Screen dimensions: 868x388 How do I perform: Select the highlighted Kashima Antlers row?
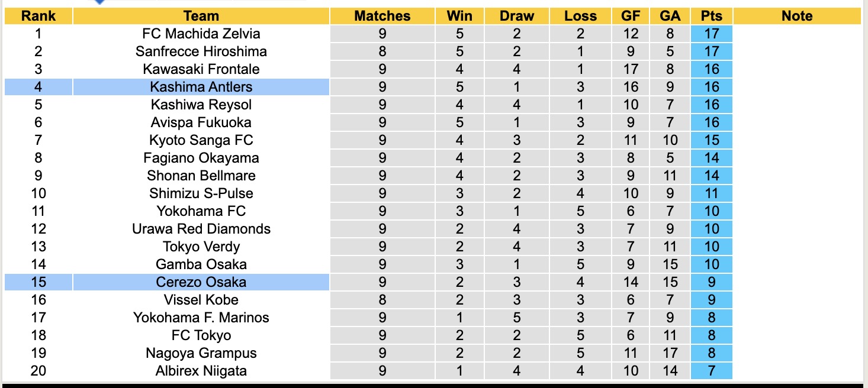click(201, 87)
